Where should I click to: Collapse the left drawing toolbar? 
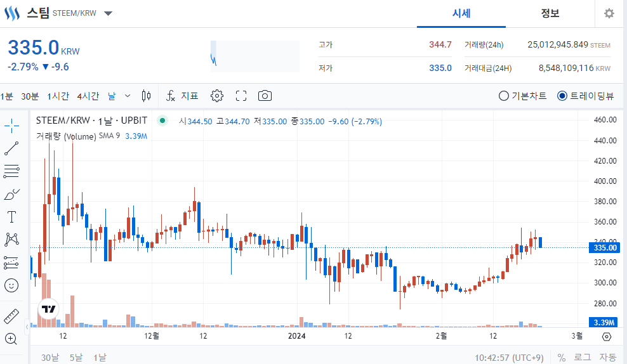tap(27, 327)
